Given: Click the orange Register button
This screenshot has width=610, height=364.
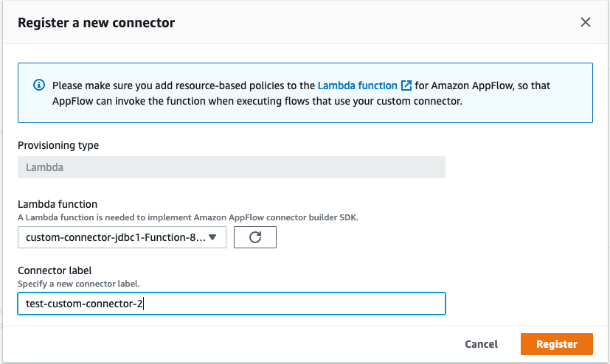Looking at the screenshot, I should pos(557,344).
